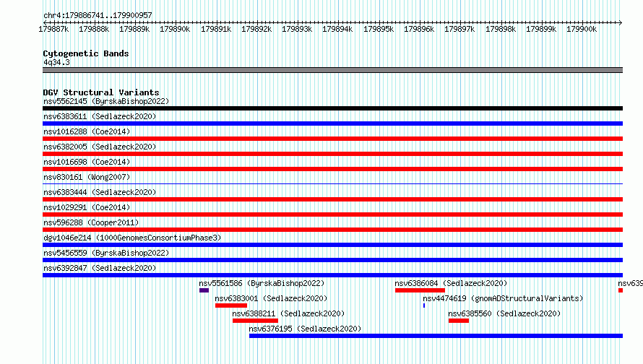
Task: Click the red nsv6382005 variant bar
Action: point(332,154)
